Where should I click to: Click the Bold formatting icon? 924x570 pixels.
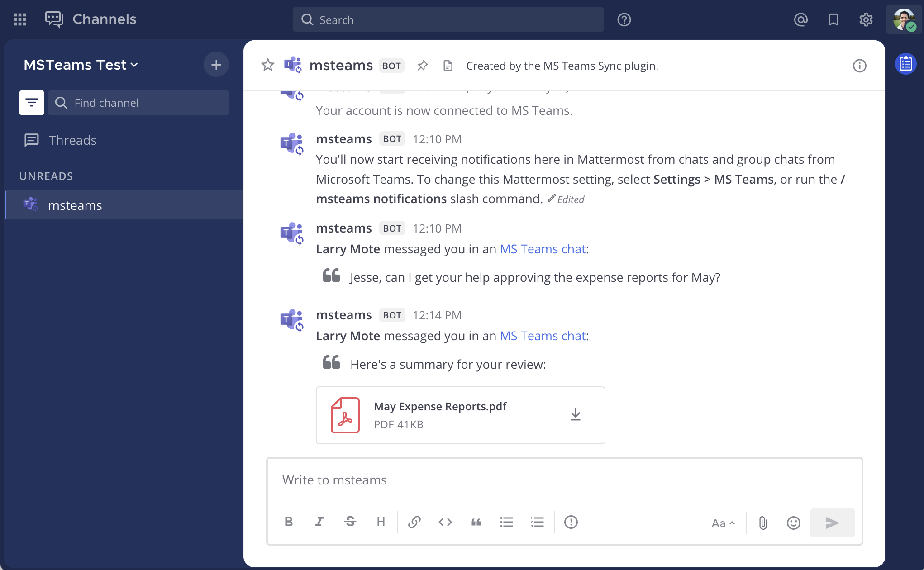[x=289, y=521]
